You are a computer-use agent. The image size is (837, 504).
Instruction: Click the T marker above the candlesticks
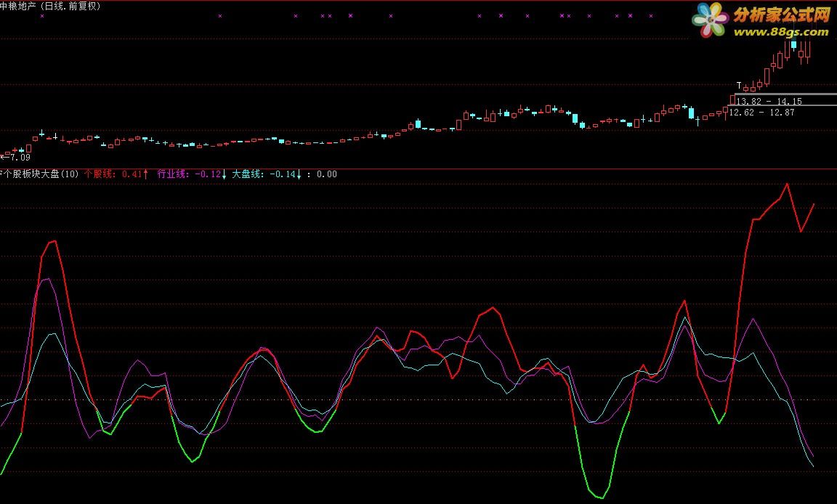739,86
